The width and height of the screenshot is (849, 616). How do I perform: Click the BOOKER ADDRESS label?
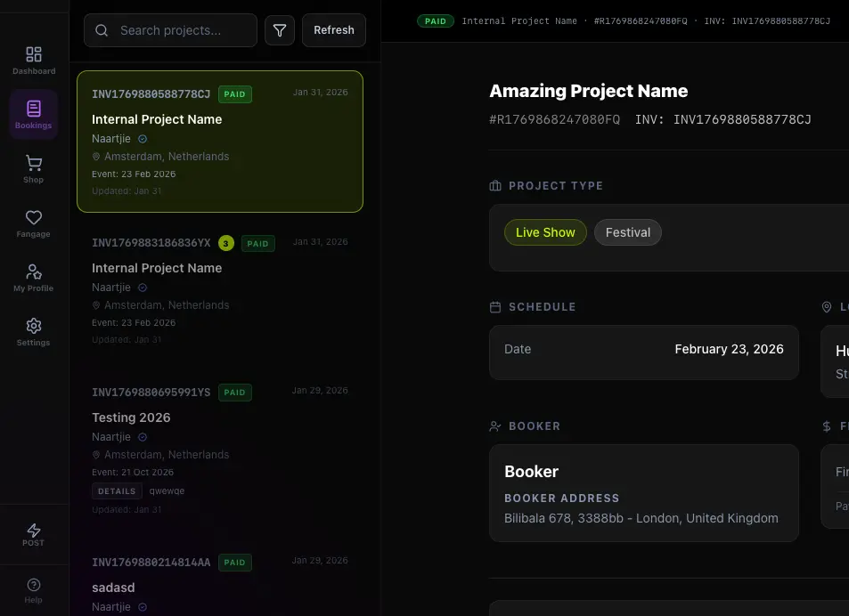(x=561, y=498)
